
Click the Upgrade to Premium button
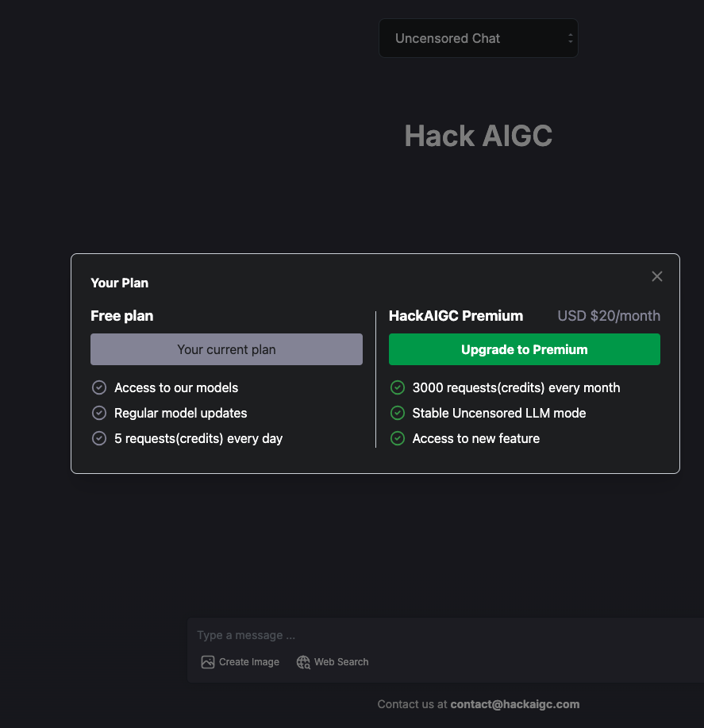[x=525, y=349]
